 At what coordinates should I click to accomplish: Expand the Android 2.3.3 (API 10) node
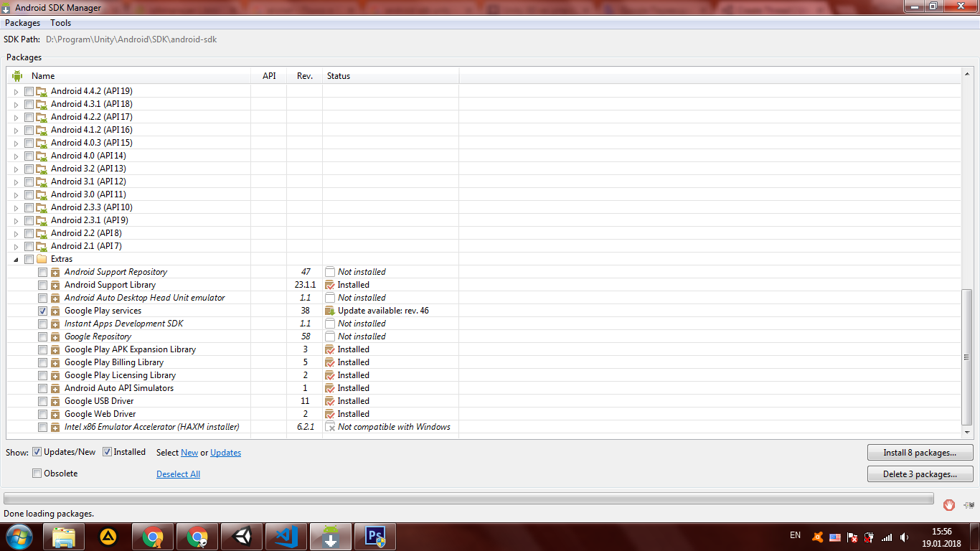16,208
